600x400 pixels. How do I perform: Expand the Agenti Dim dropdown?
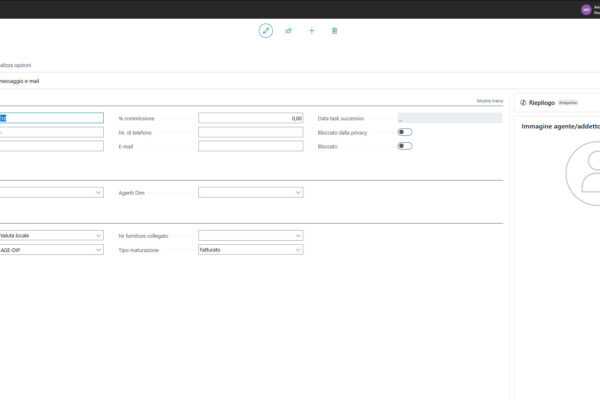point(250,192)
